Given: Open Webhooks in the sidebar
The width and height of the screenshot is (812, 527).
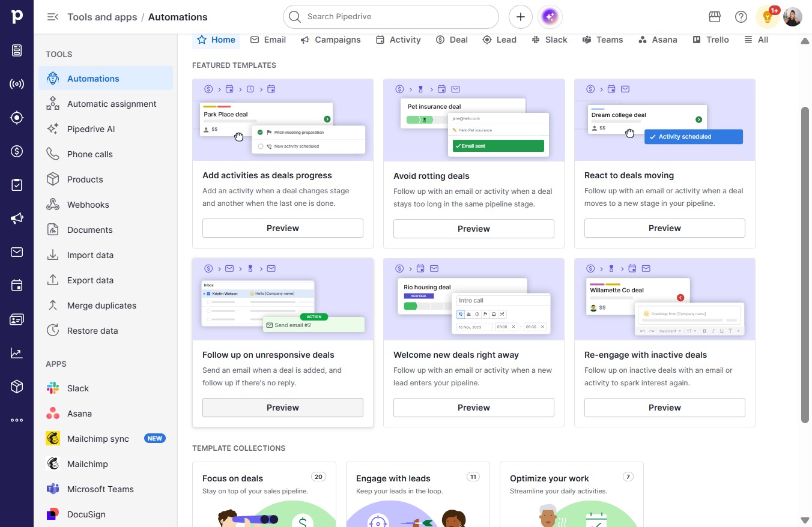Looking at the screenshot, I should point(106,205).
